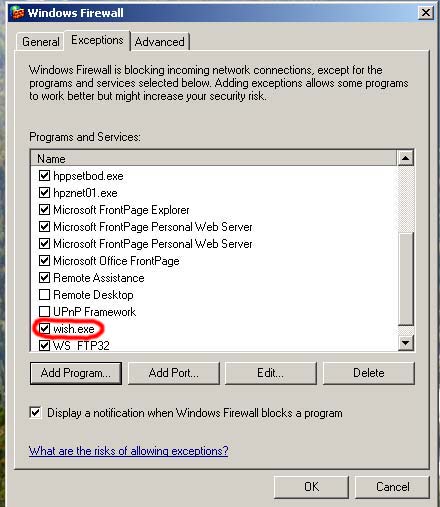This screenshot has height=507, width=440.
Task: Open the Add Program dialog
Action: point(76,373)
